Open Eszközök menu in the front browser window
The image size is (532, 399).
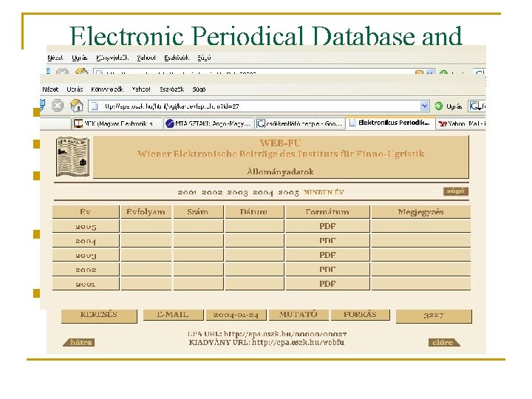171,89
